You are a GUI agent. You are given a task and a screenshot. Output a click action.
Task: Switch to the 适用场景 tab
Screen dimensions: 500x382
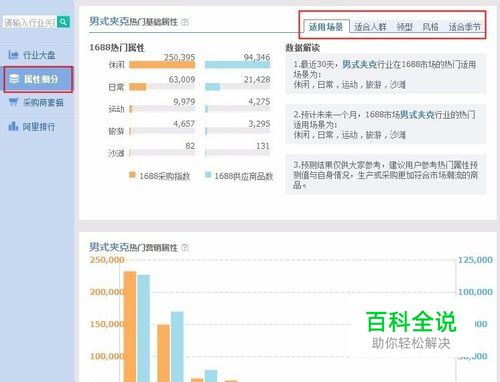326,27
